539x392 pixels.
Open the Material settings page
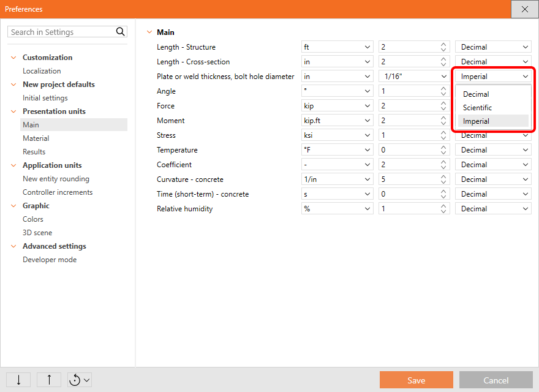point(36,138)
